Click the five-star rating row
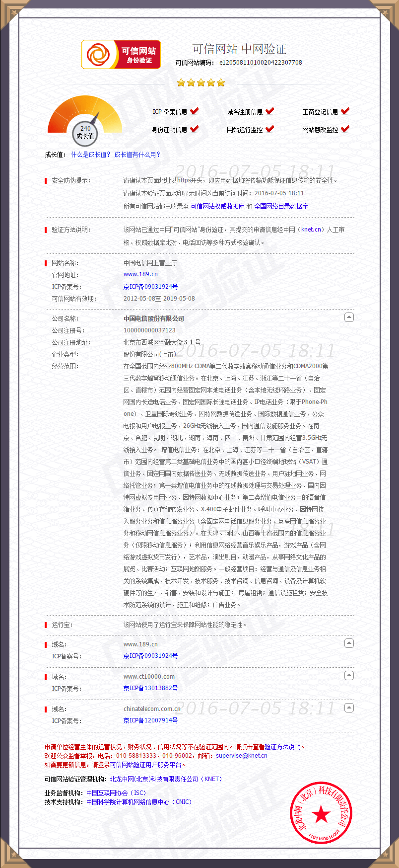 coord(201,82)
